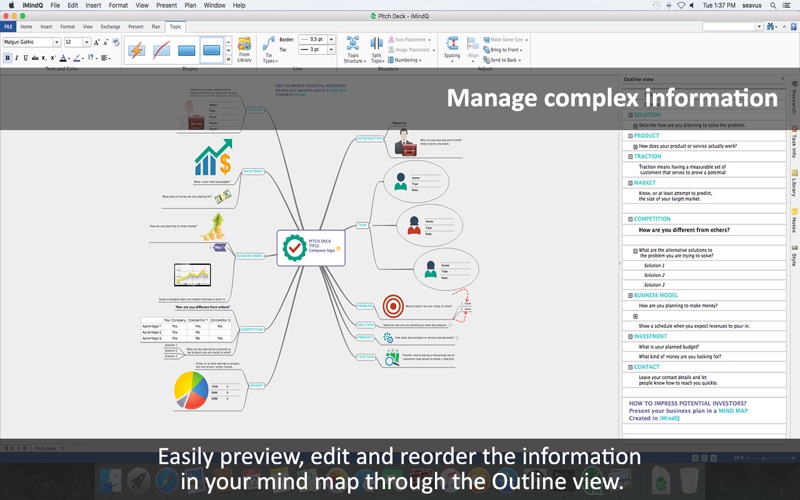
Task: Select the curved line shape
Action: pos(161,50)
